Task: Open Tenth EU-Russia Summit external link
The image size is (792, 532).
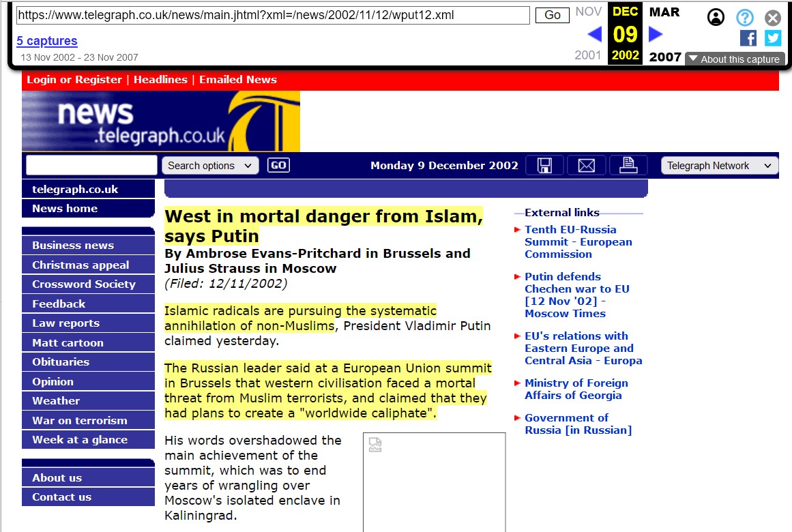Action: tap(578, 242)
